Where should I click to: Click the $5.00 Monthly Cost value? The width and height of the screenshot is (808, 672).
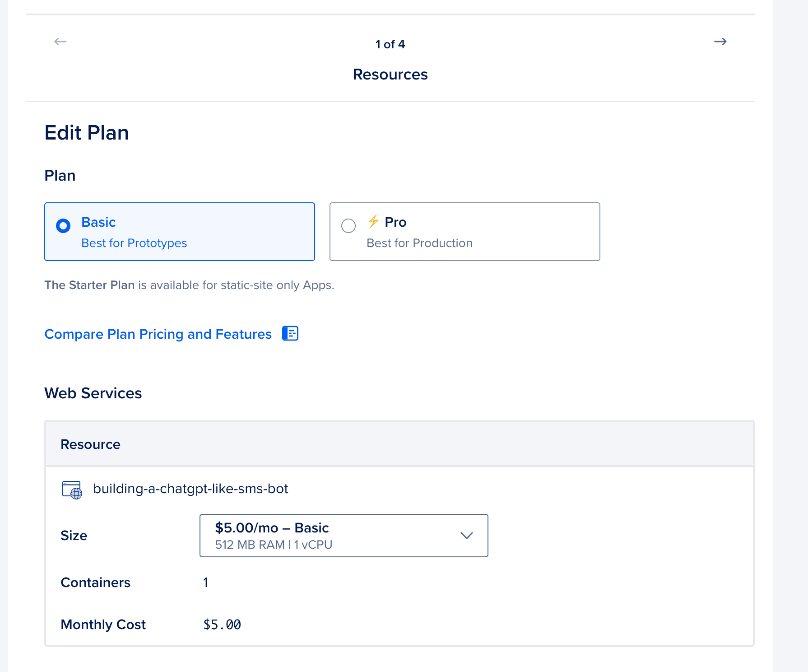click(x=222, y=625)
